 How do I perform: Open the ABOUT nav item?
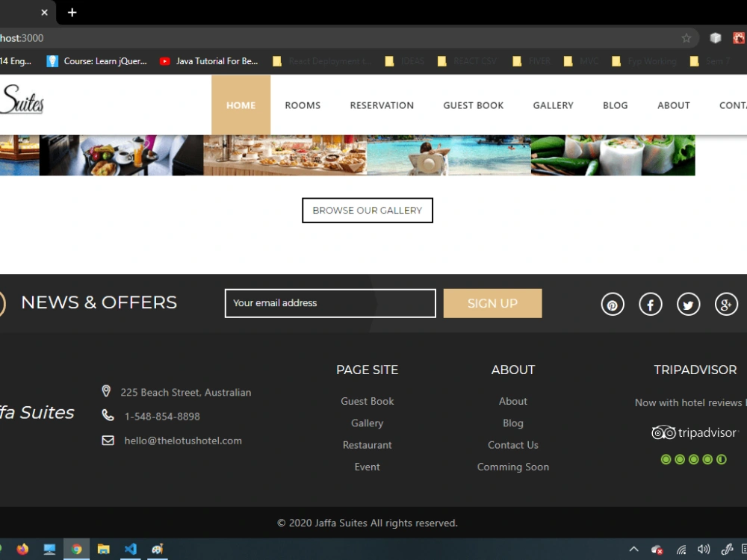674,105
